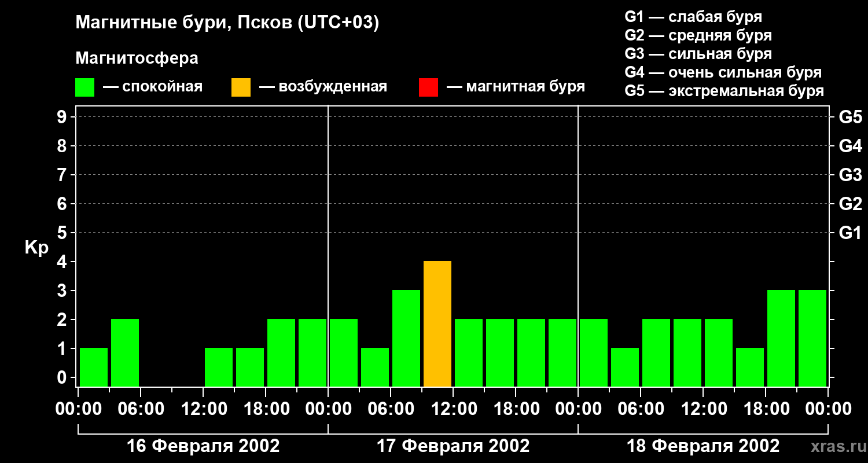The height and width of the screenshot is (463, 868).
Task: Click the "— возбужденная" legend label
Action: 323,87
